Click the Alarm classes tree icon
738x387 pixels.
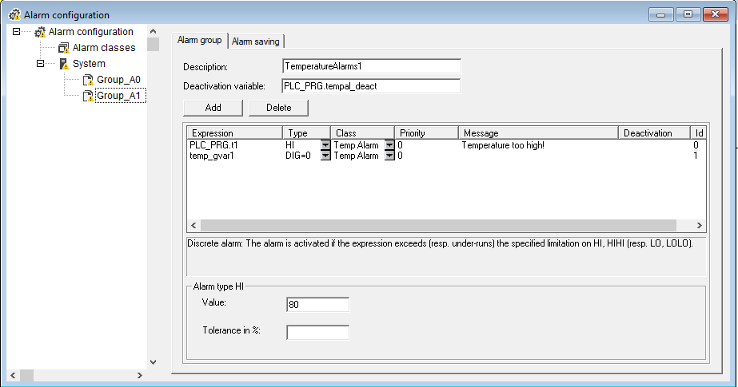64,48
